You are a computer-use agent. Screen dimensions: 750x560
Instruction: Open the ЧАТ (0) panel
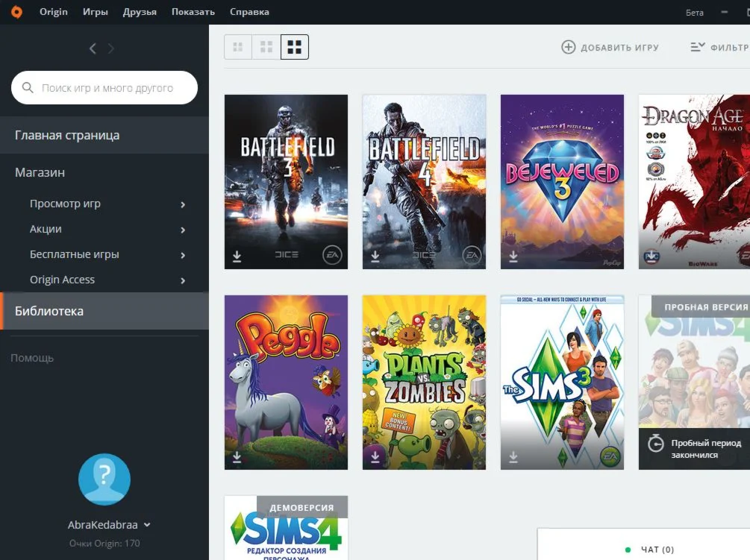pyautogui.click(x=657, y=550)
